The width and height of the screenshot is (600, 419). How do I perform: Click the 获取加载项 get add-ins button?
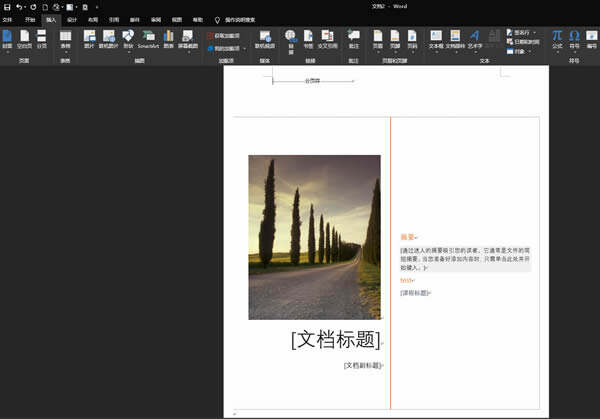click(225, 35)
